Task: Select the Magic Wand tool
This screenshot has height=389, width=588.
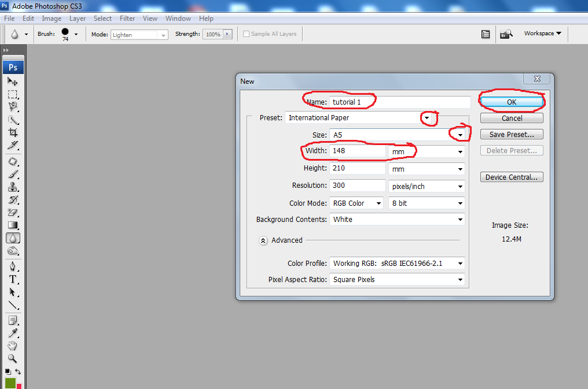Action: [13, 120]
